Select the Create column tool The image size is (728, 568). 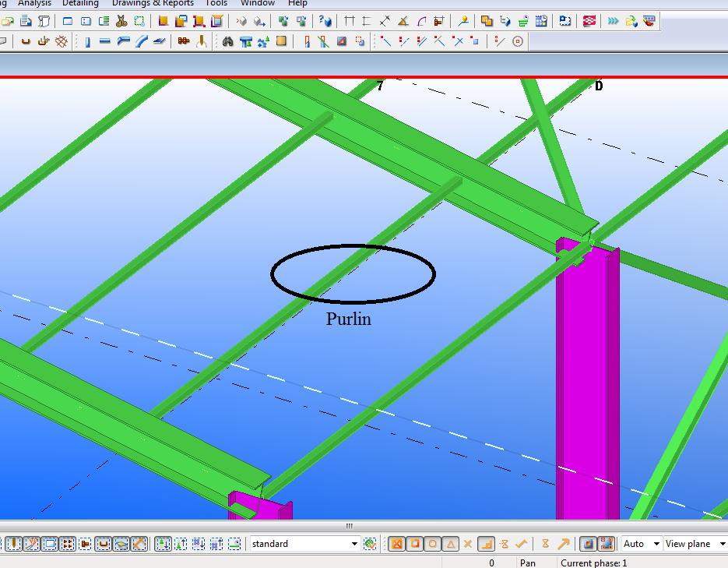pos(86,41)
